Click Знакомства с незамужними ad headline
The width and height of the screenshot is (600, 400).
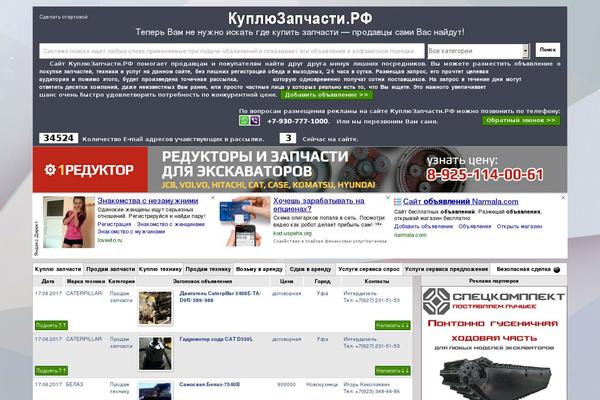click(148, 201)
